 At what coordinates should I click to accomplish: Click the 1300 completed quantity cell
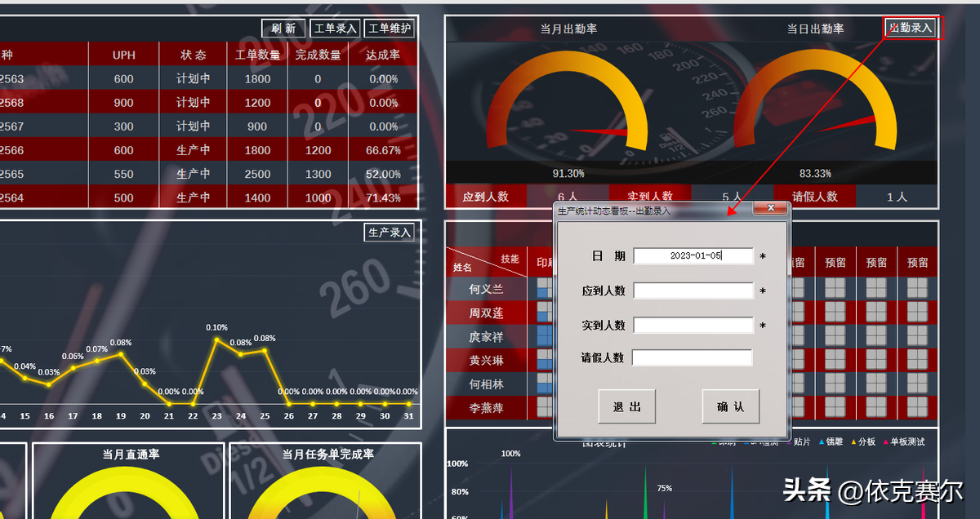pyautogui.click(x=318, y=174)
